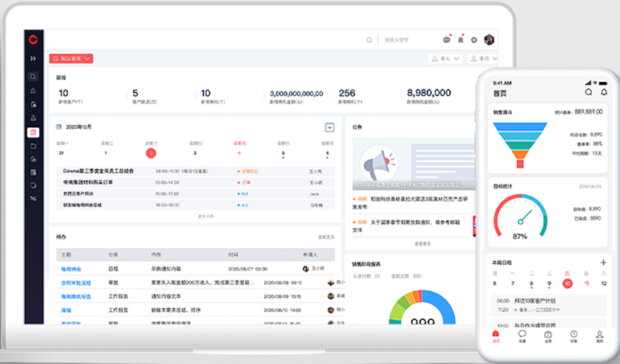
Task: Open the 拜访10家客户计划 event on phone
Action: [548, 305]
